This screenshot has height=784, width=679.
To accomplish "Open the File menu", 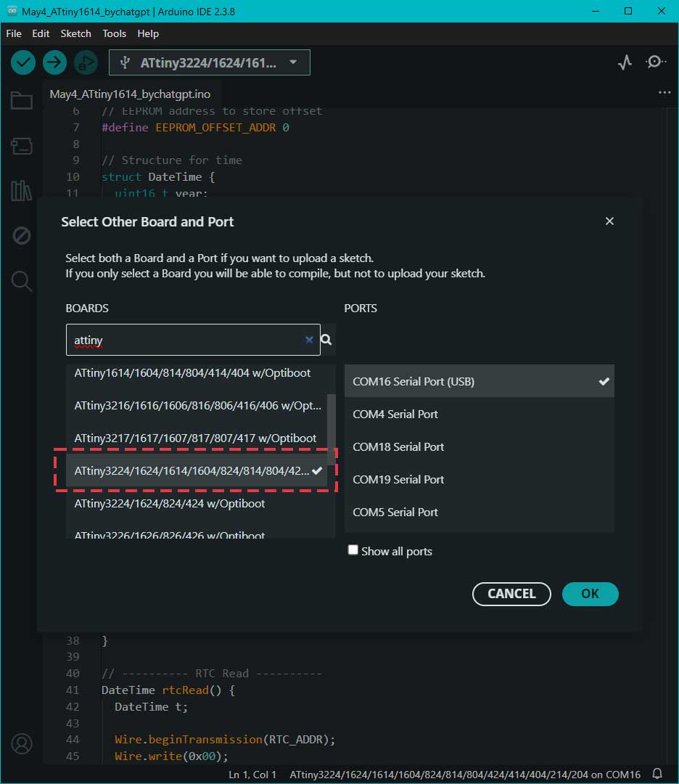I will [x=14, y=33].
